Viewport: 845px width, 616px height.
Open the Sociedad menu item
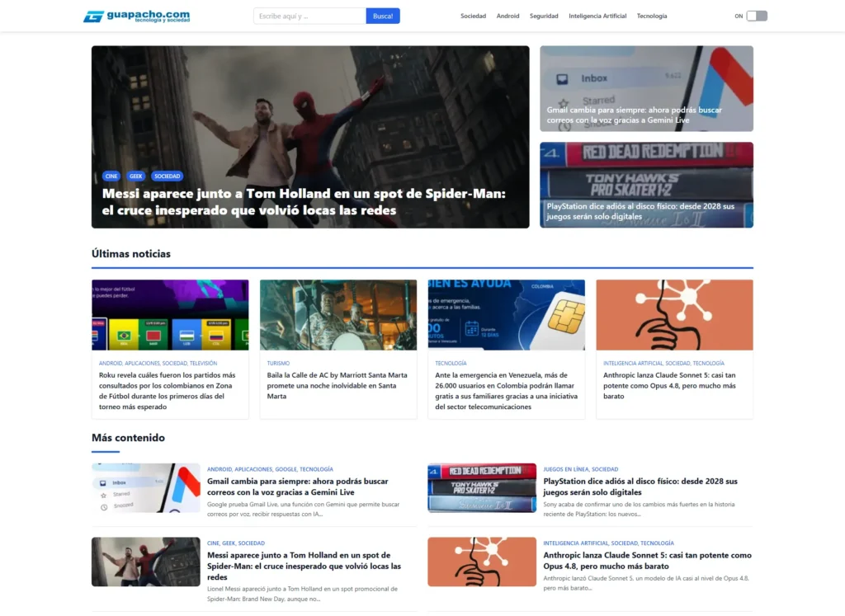473,16
